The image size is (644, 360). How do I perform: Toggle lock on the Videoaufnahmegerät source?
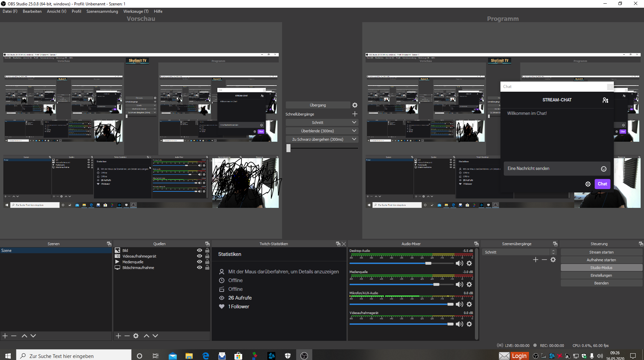click(x=207, y=256)
